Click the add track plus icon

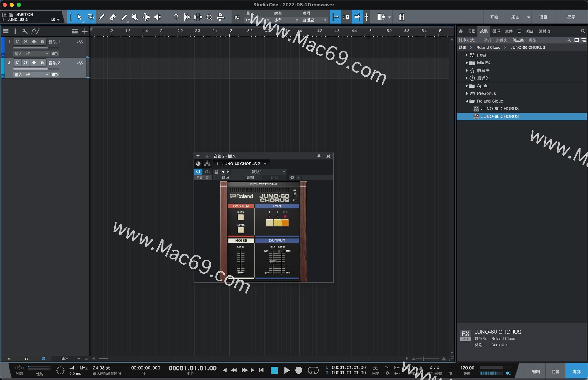pos(85,31)
